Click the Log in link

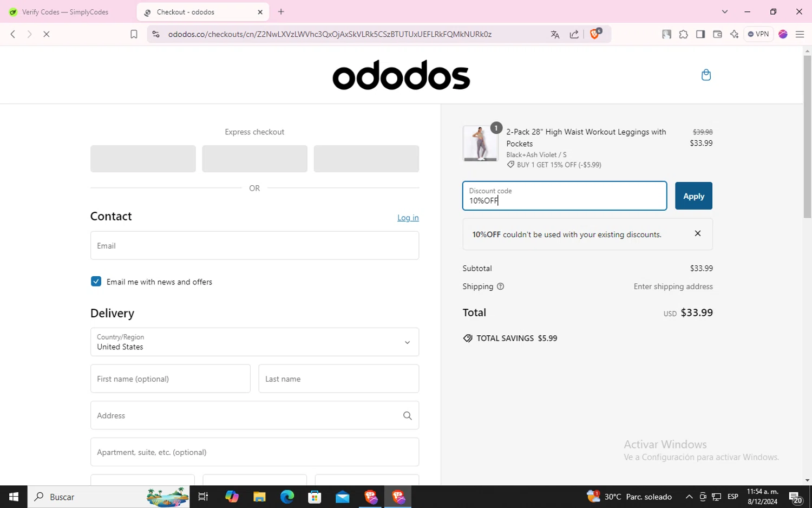click(x=408, y=218)
